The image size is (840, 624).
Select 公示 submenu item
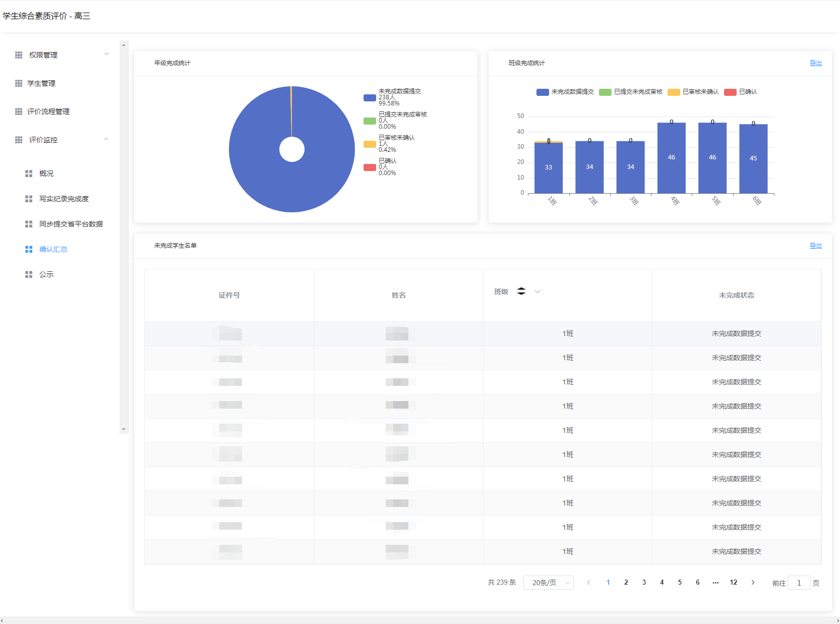(x=46, y=274)
